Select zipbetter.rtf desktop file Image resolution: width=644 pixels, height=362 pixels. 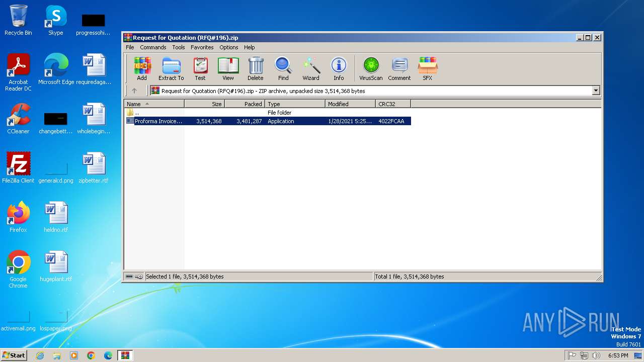pyautogui.click(x=94, y=168)
